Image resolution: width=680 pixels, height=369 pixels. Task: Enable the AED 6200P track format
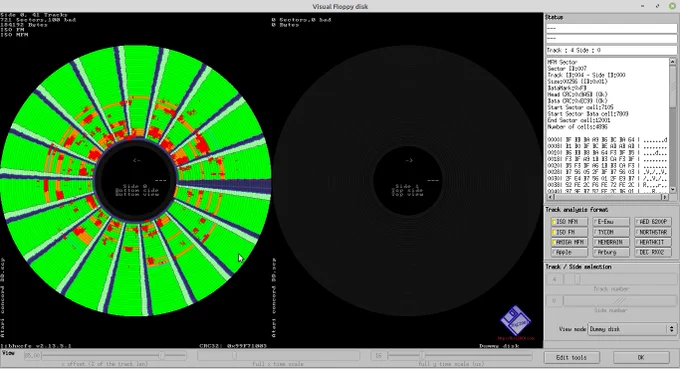coord(652,222)
